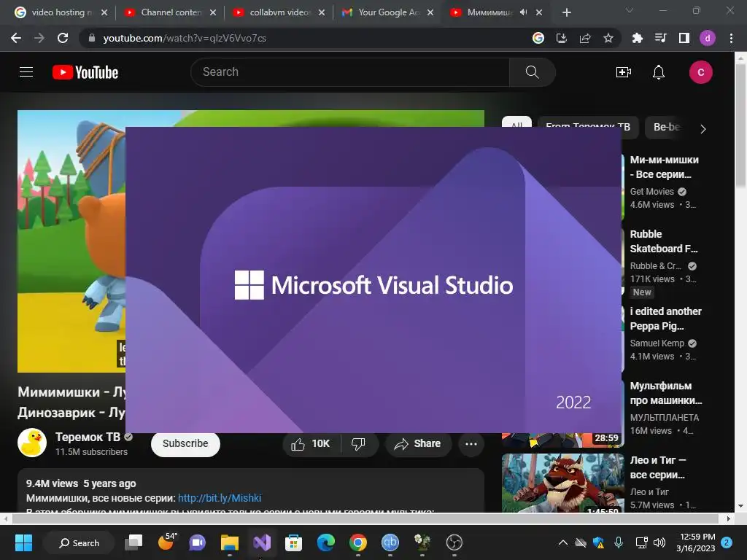Click the volume icon in the system tray
This screenshot has height=560, width=747.
coord(659,542)
